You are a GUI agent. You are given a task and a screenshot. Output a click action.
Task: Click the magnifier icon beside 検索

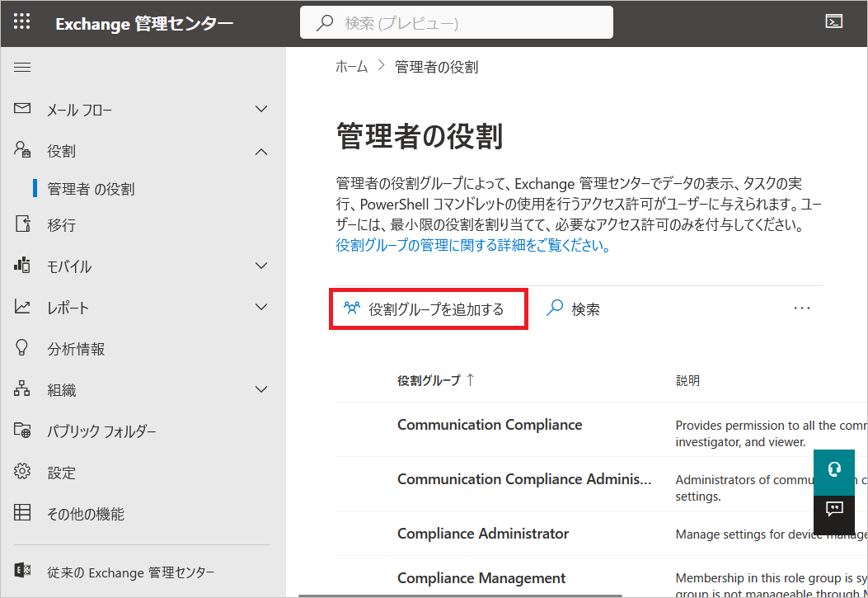click(555, 308)
